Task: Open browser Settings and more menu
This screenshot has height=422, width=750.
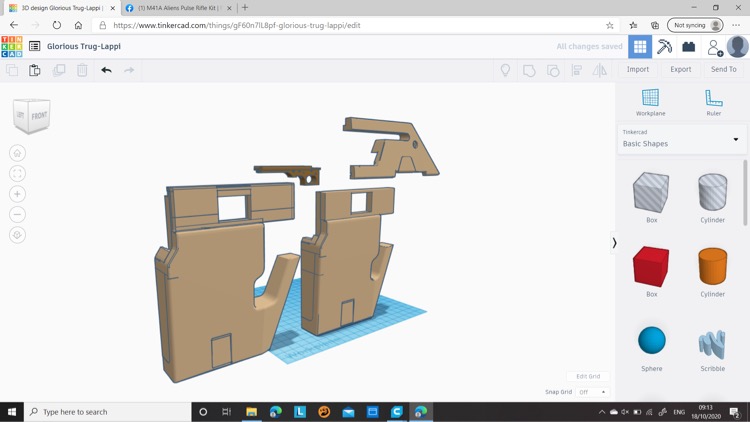Action: click(x=736, y=25)
